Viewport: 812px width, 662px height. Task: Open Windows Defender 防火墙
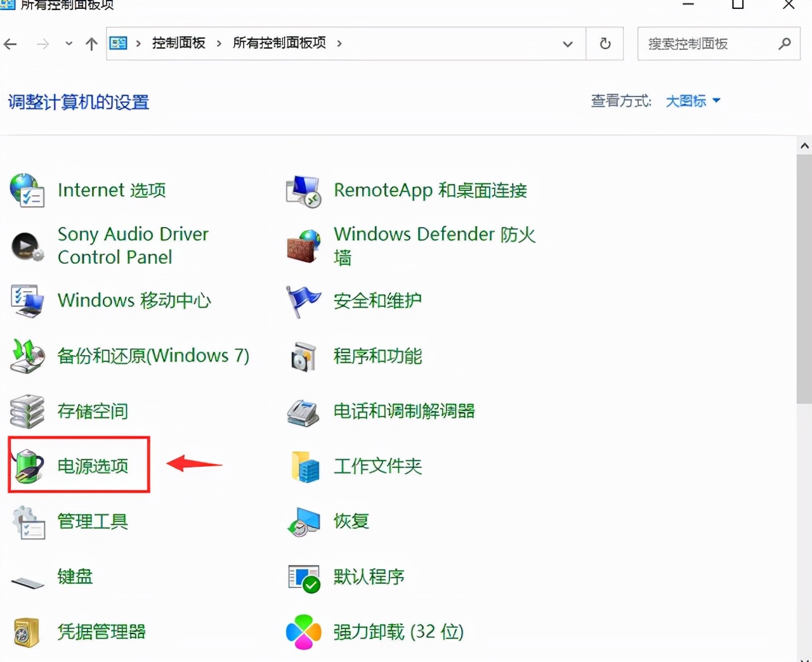pyautogui.click(x=435, y=245)
